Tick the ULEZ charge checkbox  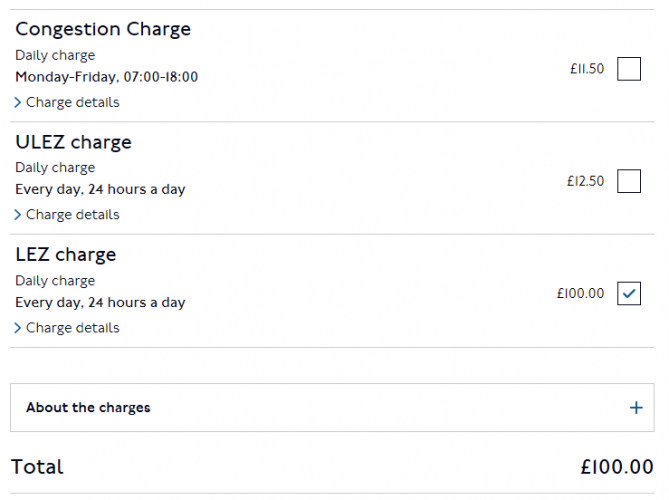(x=629, y=181)
